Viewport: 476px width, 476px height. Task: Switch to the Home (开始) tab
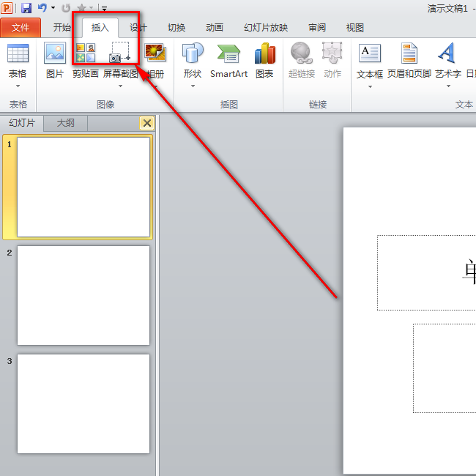click(62, 28)
